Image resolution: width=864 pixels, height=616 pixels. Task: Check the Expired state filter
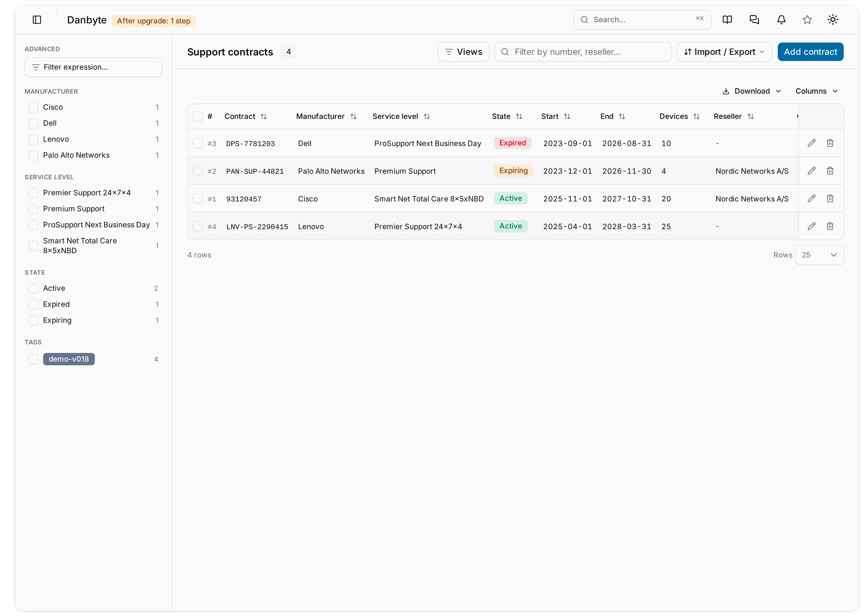pyautogui.click(x=33, y=304)
